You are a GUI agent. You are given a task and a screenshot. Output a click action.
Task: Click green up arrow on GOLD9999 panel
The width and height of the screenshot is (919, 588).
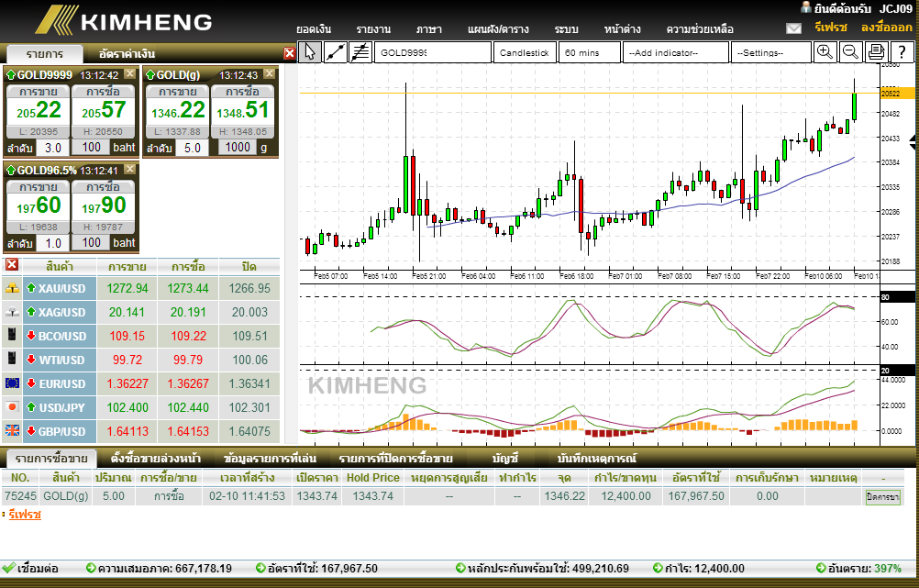pos(11,74)
